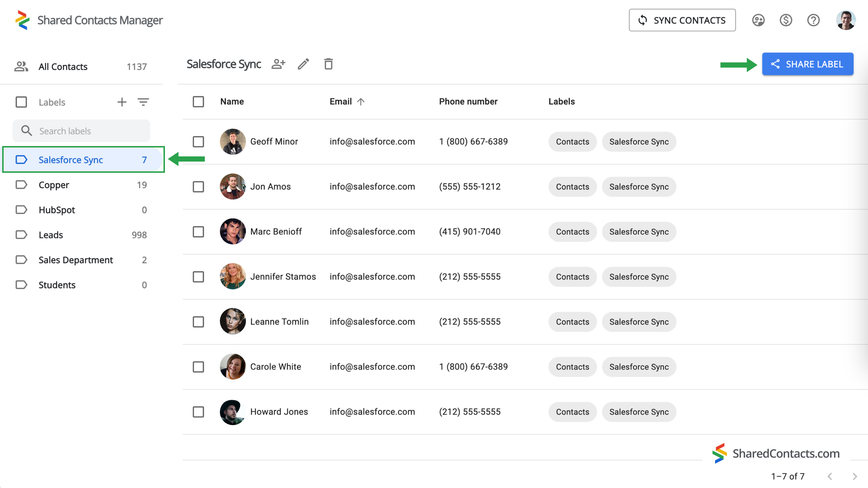Sort by the Email column header

tap(341, 102)
